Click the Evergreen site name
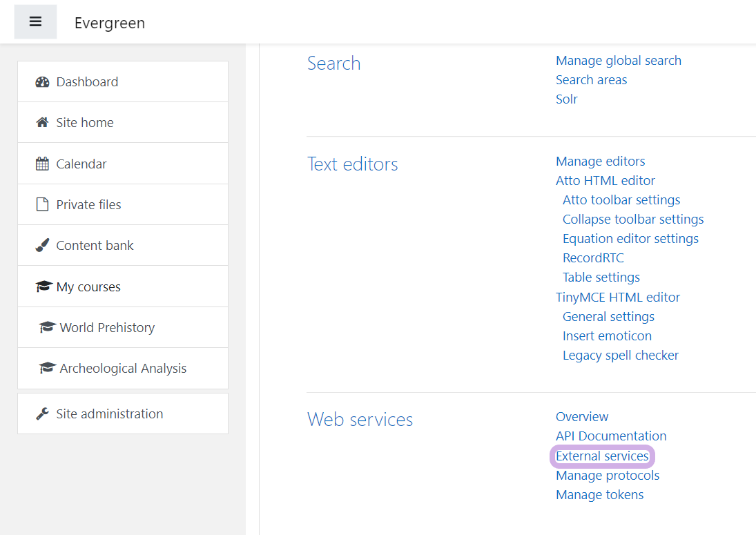Image resolution: width=756 pixels, height=535 pixels. tap(110, 23)
